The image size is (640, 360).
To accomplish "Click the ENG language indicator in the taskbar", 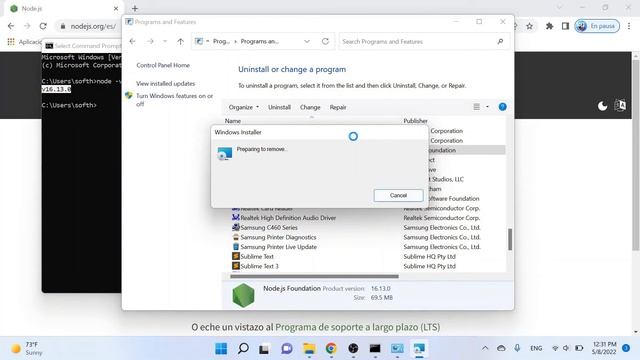I will (x=536, y=348).
